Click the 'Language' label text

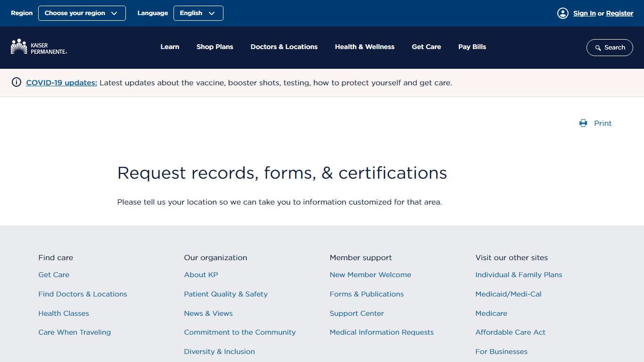(x=153, y=13)
